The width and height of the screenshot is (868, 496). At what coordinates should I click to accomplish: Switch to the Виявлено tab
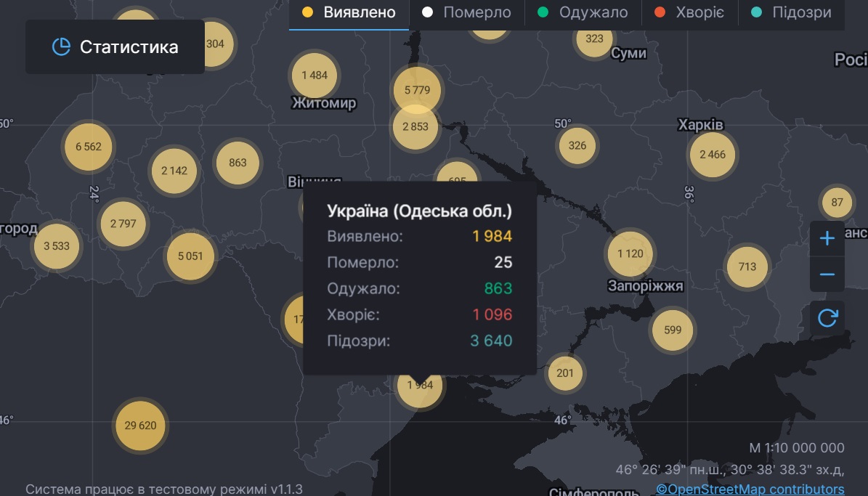(x=349, y=12)
